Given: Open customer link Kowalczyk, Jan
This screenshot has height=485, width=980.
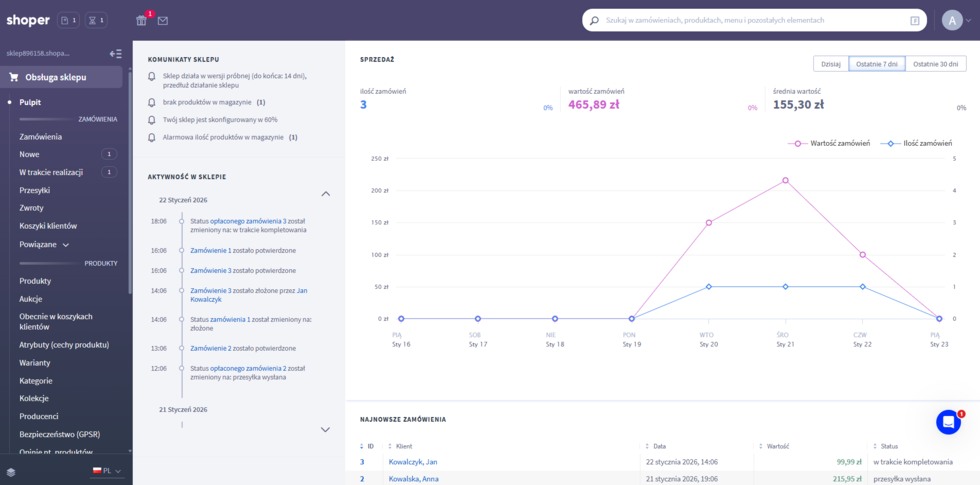Looking at the screenshot, I should point(411,462).
